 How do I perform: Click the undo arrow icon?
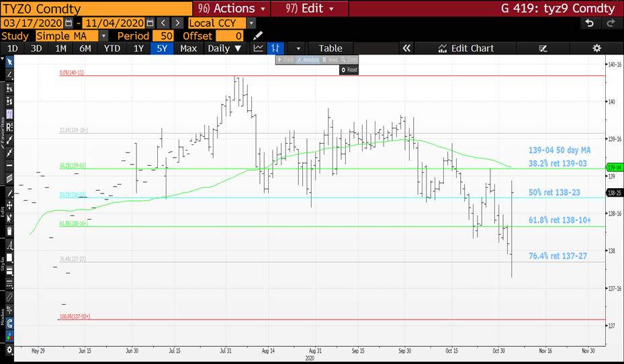click(x=589, y=23)
